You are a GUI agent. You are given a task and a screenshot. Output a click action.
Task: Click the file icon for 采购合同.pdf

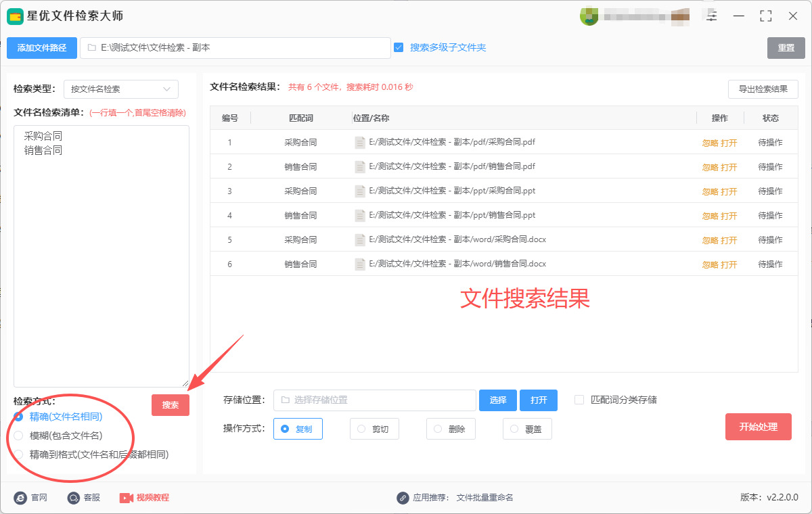point(360,143)
